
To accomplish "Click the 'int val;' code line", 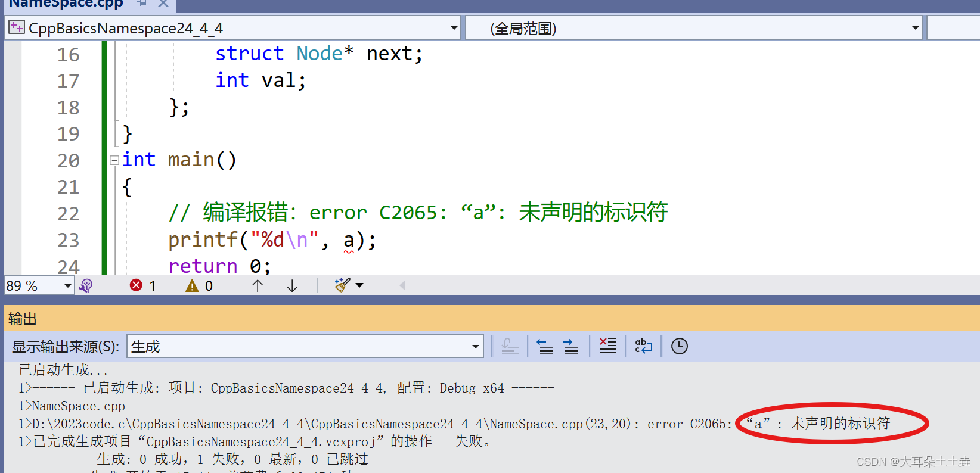I will pyautogui.click(x=260, y=80).
